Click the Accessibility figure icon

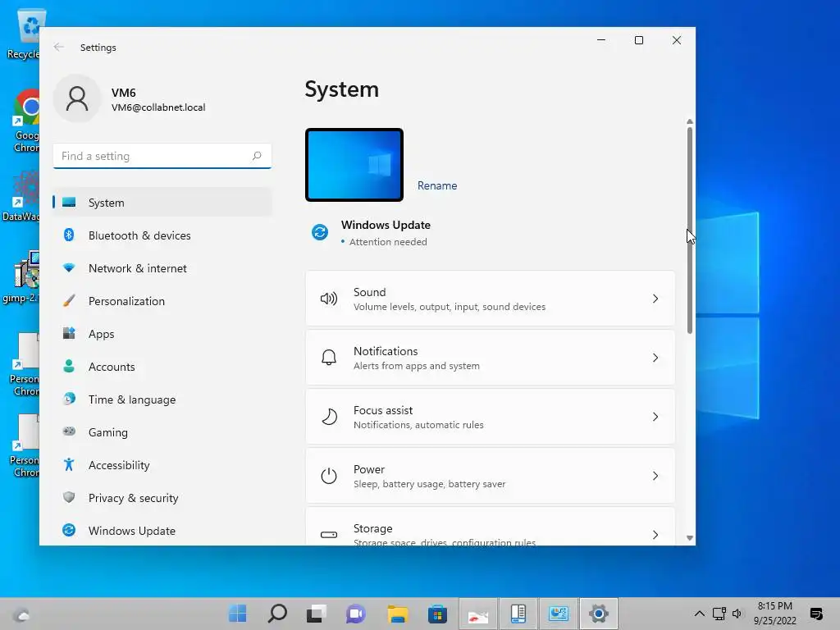(69, 464)
